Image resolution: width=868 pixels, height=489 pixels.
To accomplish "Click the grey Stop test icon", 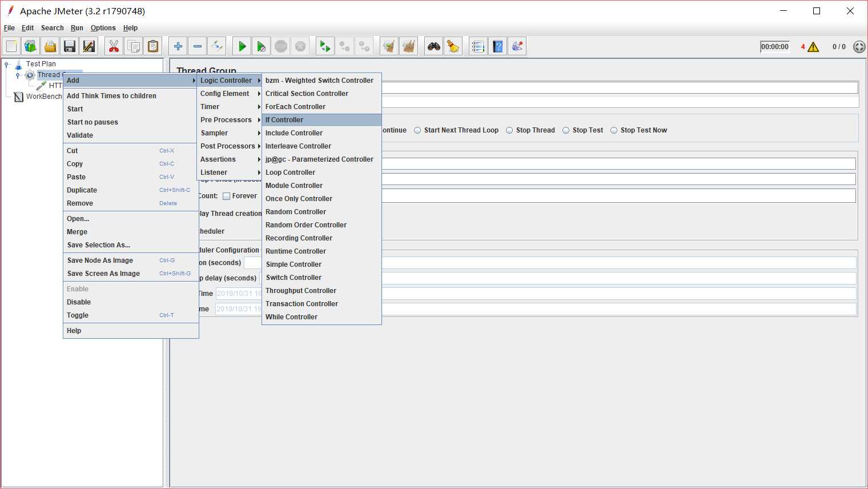I will pyautogui.click(x=281, y=46).
